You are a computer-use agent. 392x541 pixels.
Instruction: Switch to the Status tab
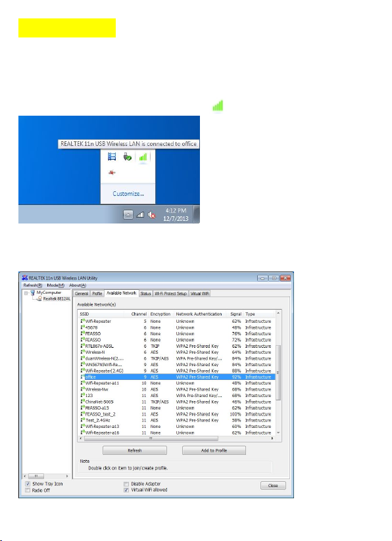click(145, 293)
